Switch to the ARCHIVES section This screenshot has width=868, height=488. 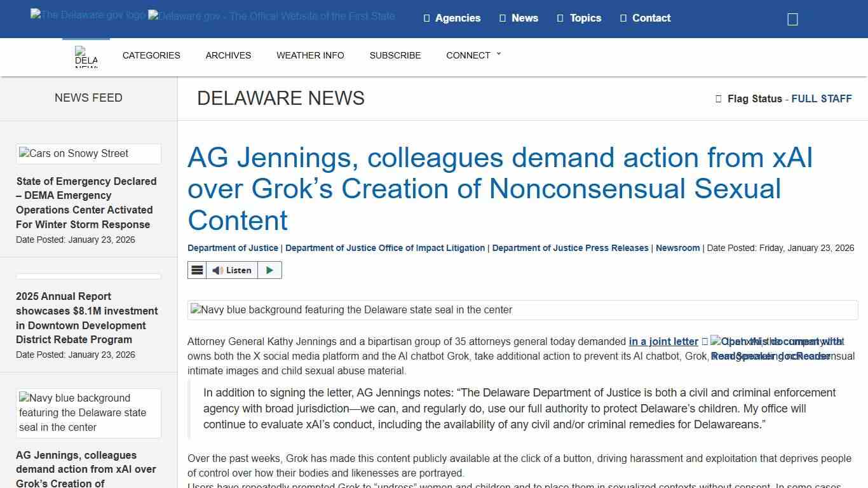click(x=228, y=55)
